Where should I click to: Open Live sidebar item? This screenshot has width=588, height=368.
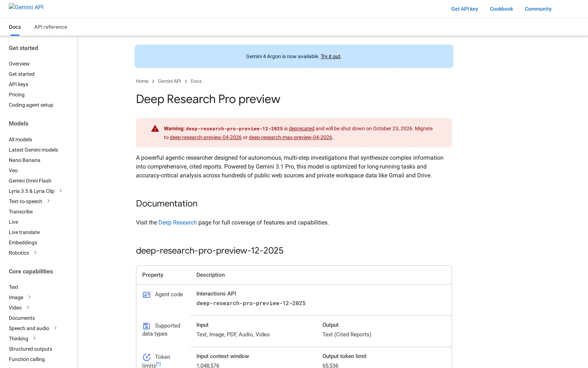click(13, 222)
